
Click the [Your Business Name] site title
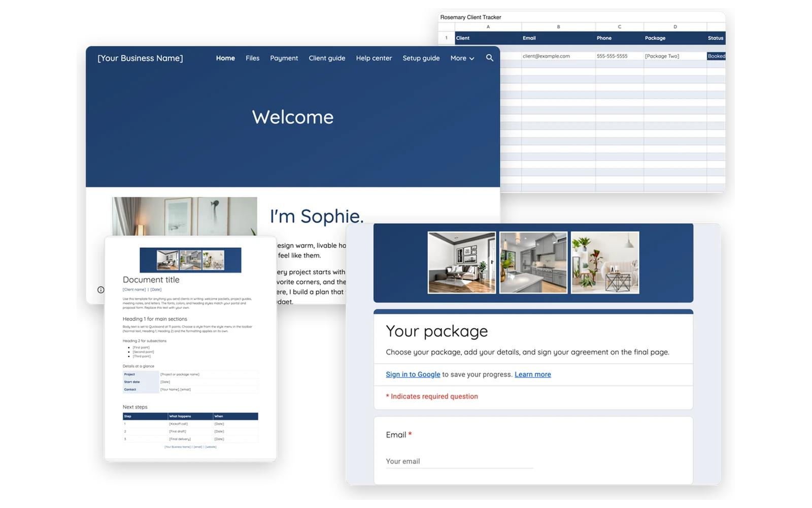pos(140,58)
